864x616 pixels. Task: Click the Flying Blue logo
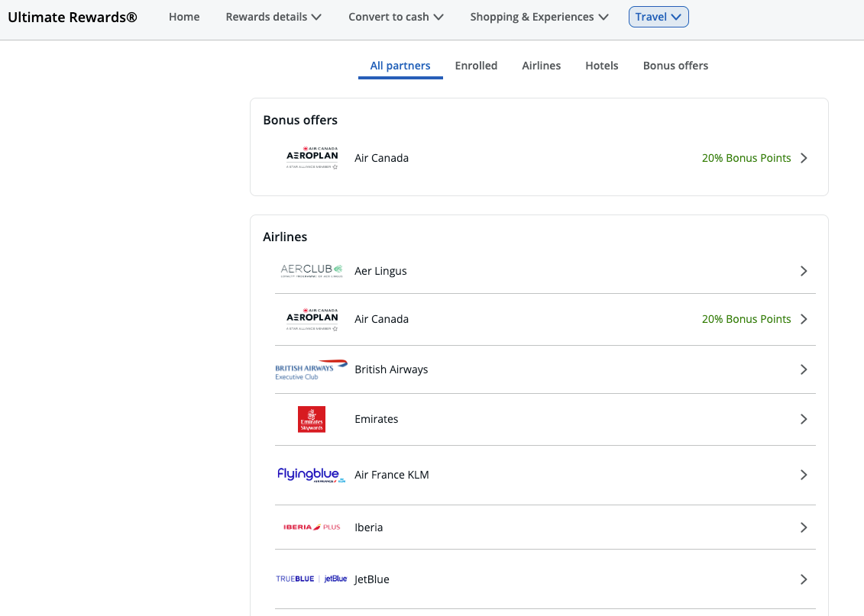pyautogui.click(x=312, y=475)
